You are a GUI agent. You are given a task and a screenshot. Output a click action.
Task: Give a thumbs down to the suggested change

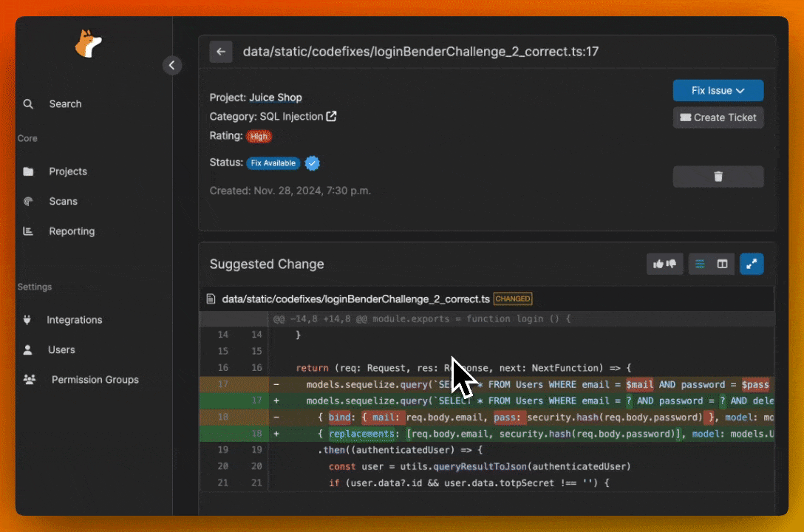[x=671, y=264]
